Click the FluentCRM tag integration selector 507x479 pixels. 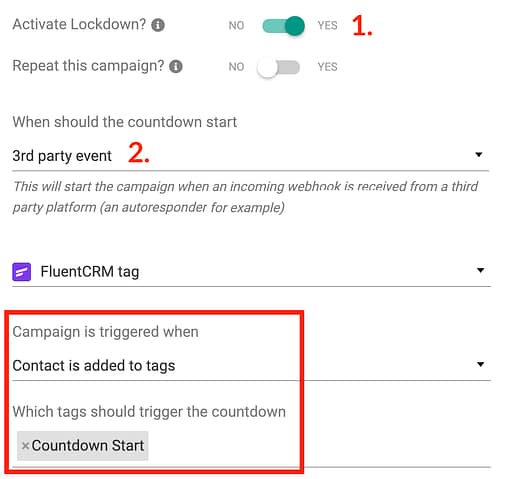click(251, 272)
